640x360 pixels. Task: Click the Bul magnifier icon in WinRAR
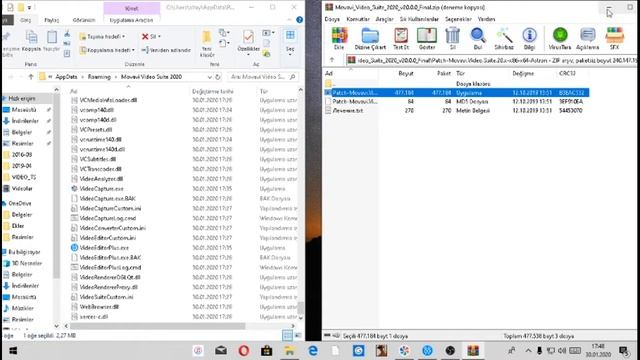click(477, 38)
